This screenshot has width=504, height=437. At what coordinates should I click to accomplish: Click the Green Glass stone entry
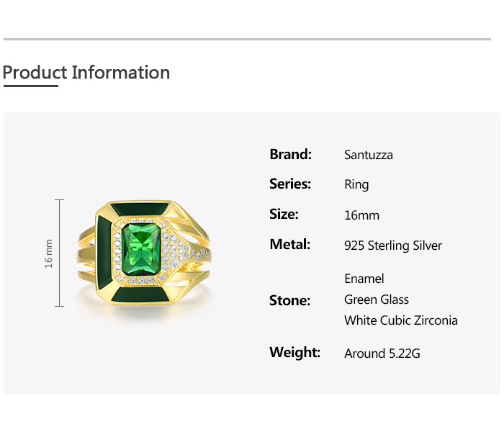pos(376,299)
